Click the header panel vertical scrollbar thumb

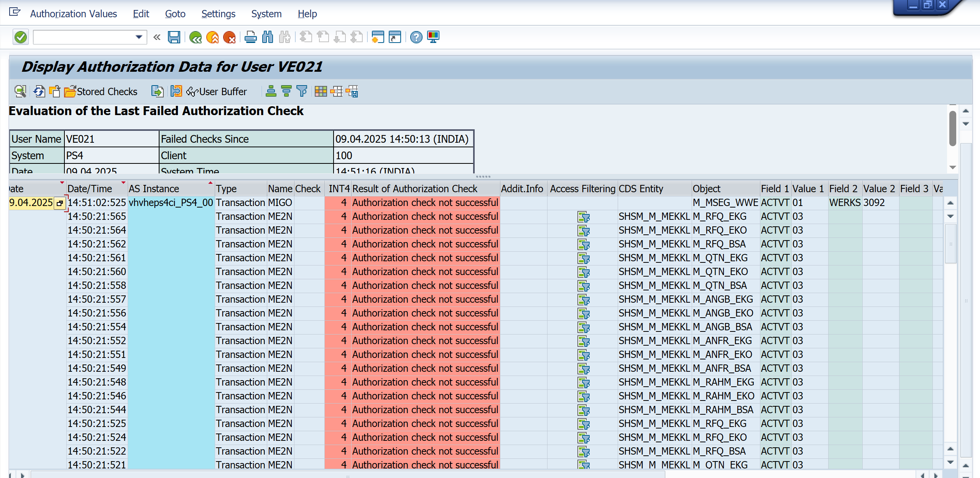tap(952, 129)
